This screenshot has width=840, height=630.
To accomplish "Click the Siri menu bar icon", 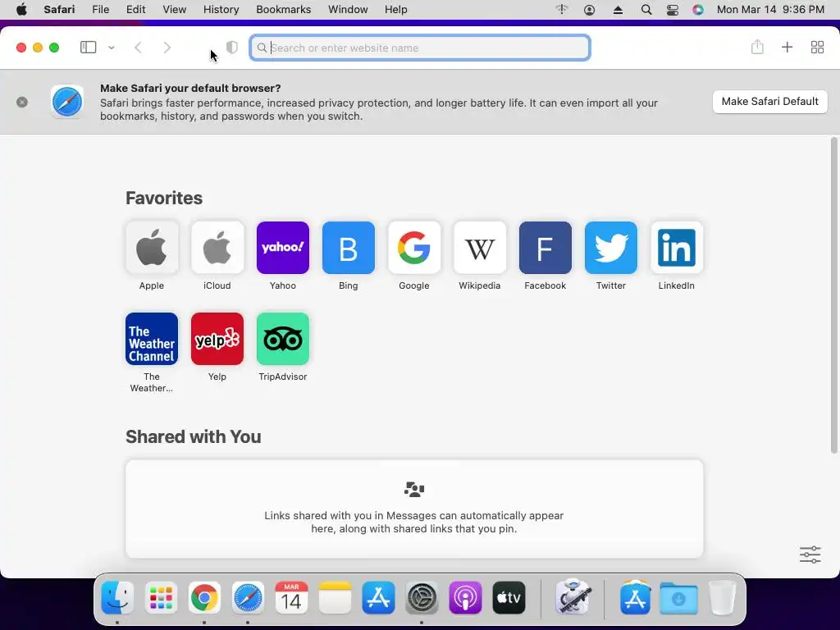I will (697, 10).
